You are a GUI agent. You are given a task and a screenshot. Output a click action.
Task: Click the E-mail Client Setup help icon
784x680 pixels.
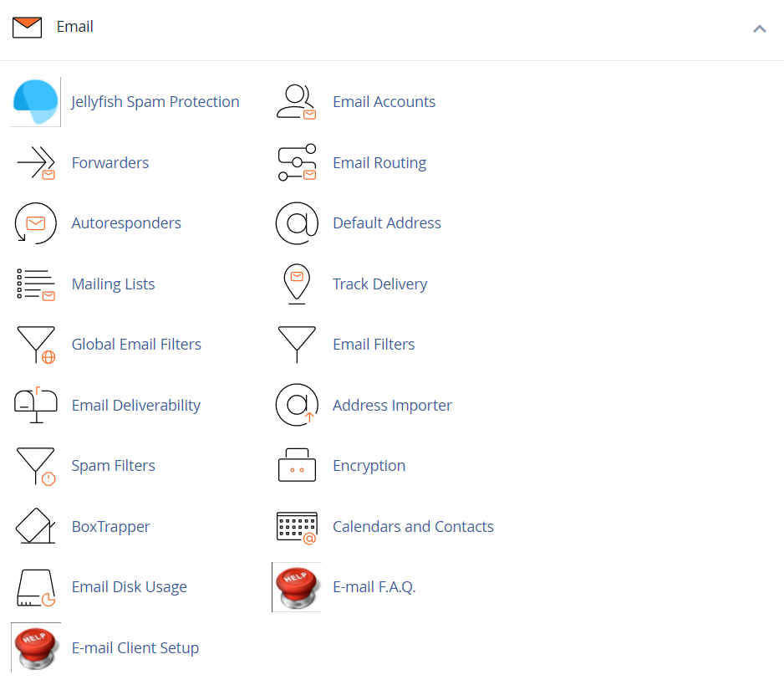click(x=35, y=648)
